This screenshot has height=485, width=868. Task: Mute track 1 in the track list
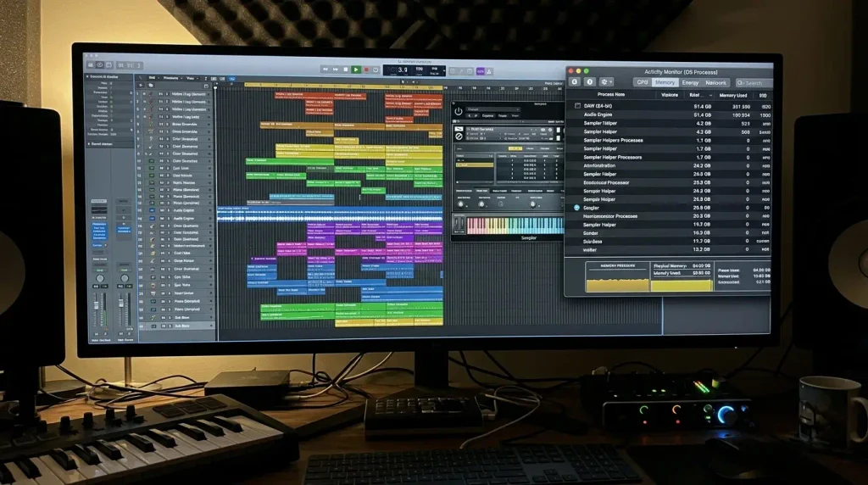[x=161, y=94]
